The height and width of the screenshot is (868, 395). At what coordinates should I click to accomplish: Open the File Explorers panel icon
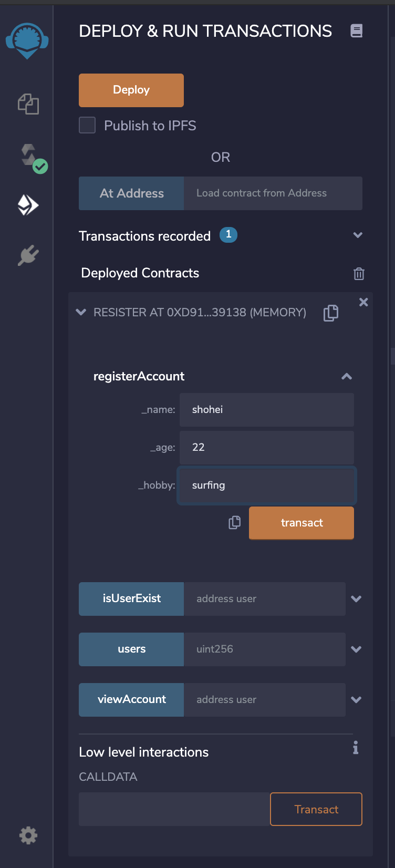tap(28, 104)
